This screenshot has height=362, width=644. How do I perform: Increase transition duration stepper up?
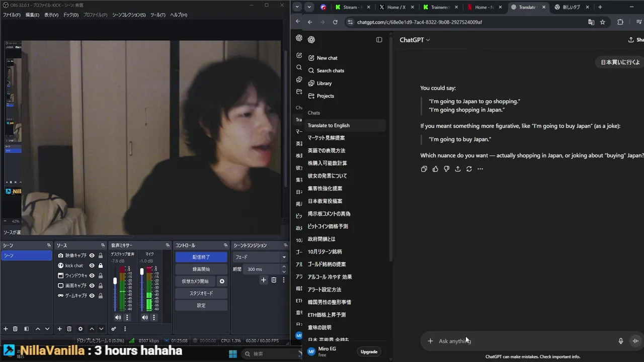coord(284,267)
